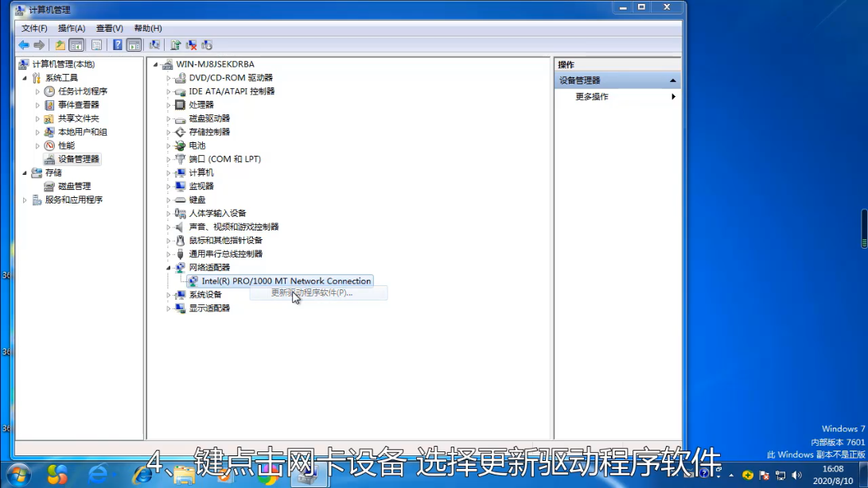Choose 更新驱动程序软件(P)... from context menu

[x=312, y=292]
